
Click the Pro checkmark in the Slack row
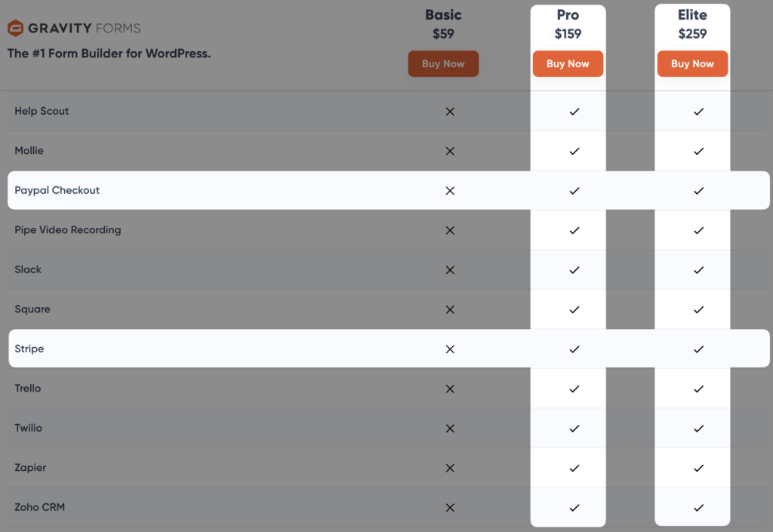coord(574,270)
